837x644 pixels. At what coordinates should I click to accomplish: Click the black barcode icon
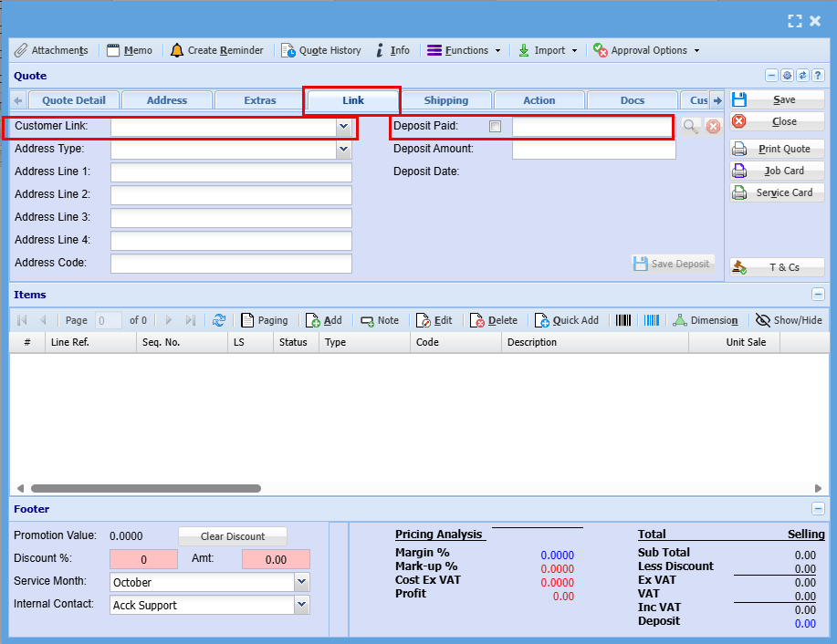click(623, 320)
